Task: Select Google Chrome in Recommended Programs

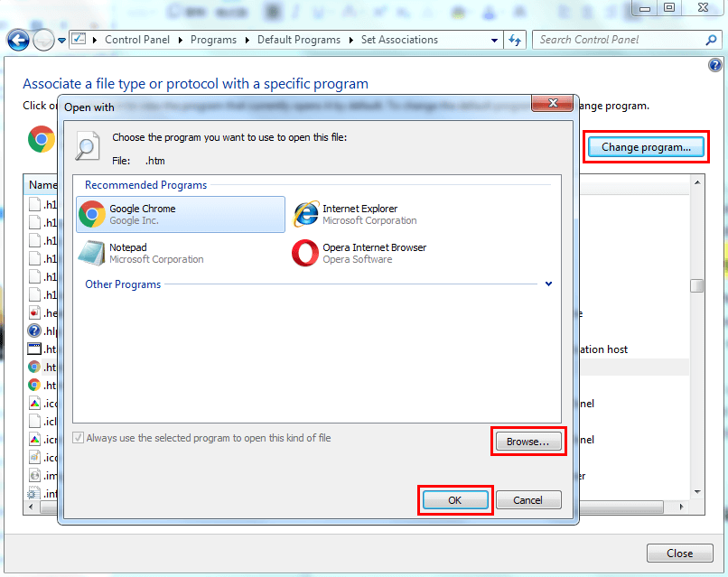Action: click(x=181, y=214)
